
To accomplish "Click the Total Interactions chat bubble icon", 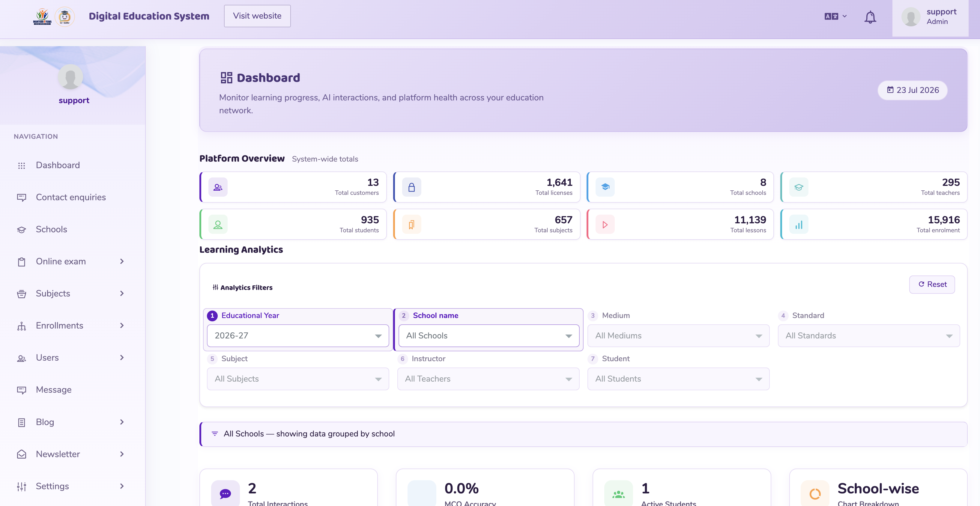I will [225, 493].
